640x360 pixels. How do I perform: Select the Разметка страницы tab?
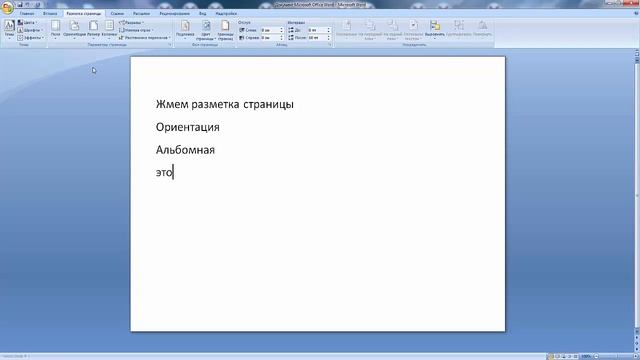[x=84, y=13]
